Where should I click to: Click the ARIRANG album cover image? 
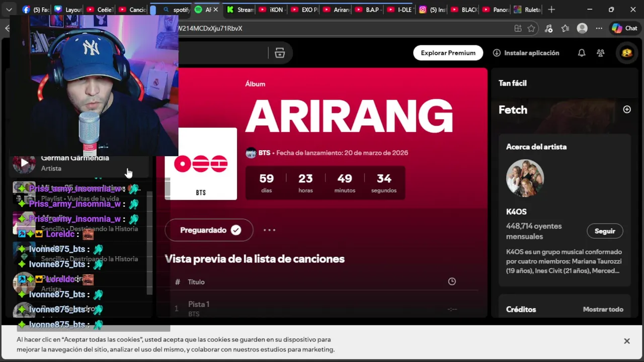[201, 164]
